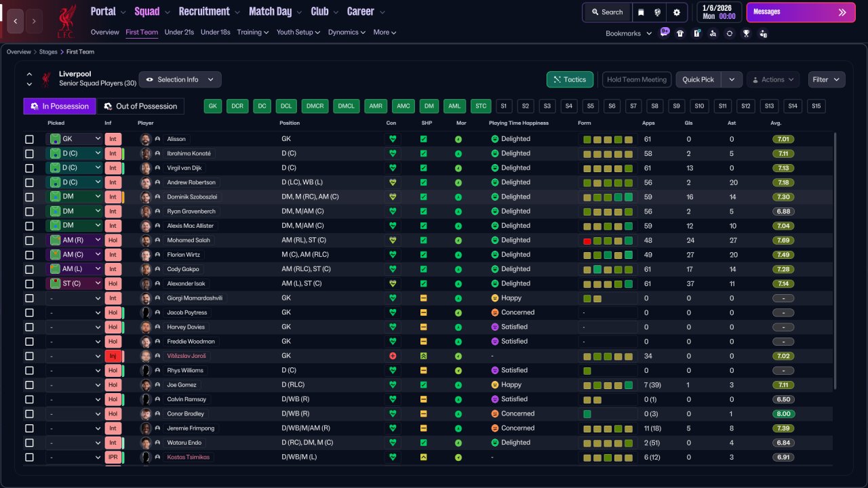Open the 9+ notifications chat icon

tap(664, 33)
